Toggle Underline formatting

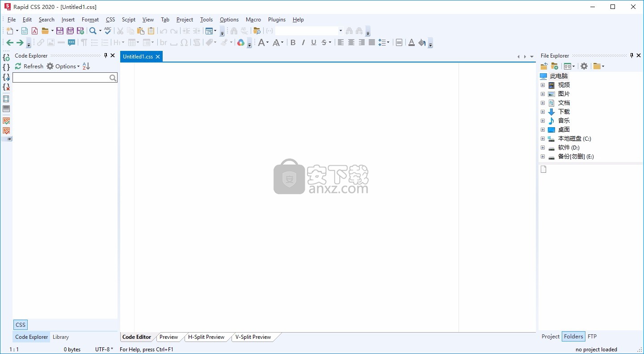tap(314, 42)
